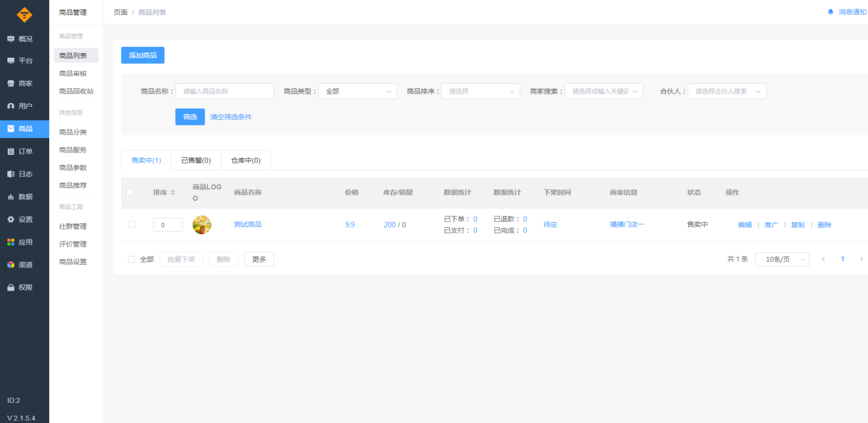Check the checkbox for 测试商品 row
The height and width of the screenshot is (423, 868).
pos(131,224)
